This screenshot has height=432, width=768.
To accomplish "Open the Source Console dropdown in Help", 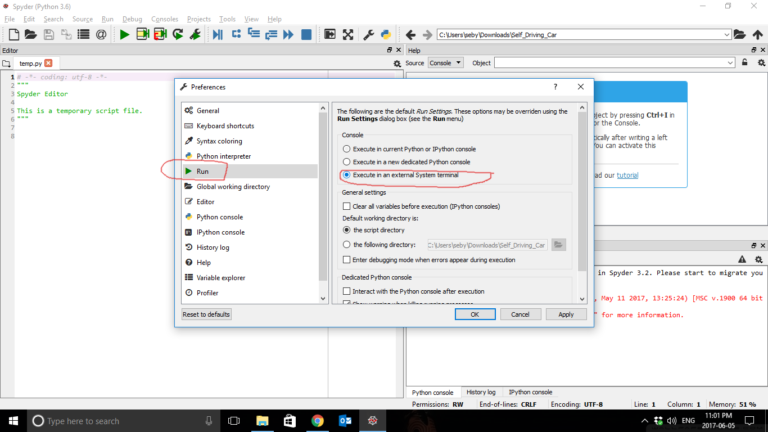I will coord(445,63).
